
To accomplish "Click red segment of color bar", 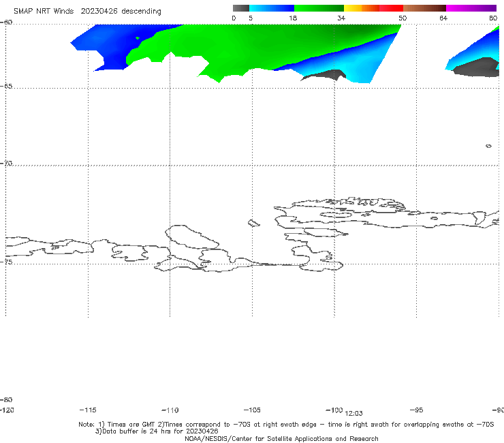I will (x=391, y=8).
